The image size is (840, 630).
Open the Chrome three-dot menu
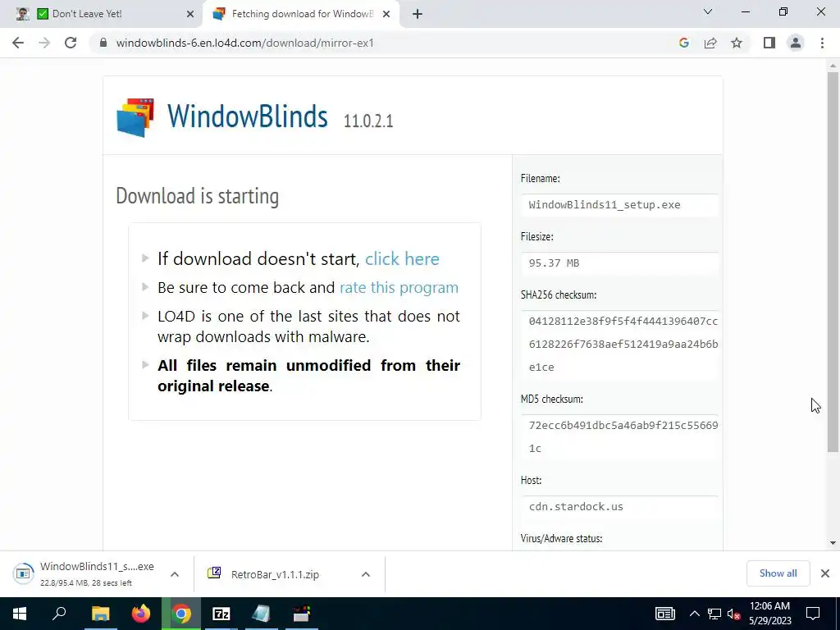pyautogui.click(x=822, y=43)
